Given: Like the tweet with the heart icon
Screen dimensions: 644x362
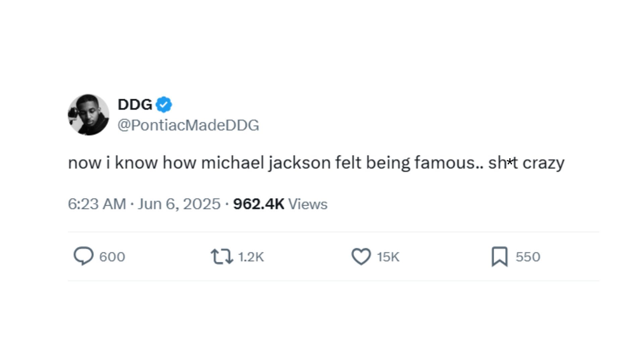Looking at the screenshot, I should [361, 257].
